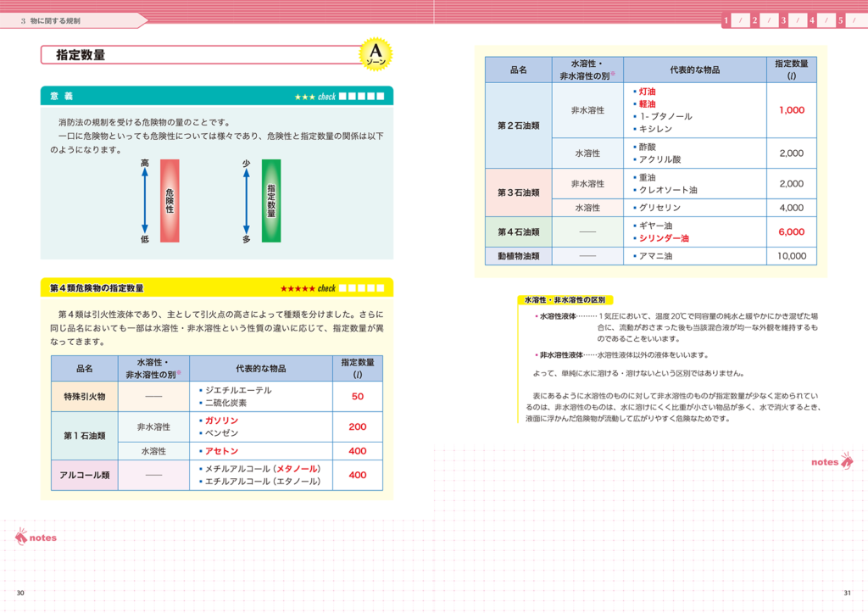Select chapter tab 1 at top right
The height and width of the screenshot is (613, 868).
(x=726, y=20)
